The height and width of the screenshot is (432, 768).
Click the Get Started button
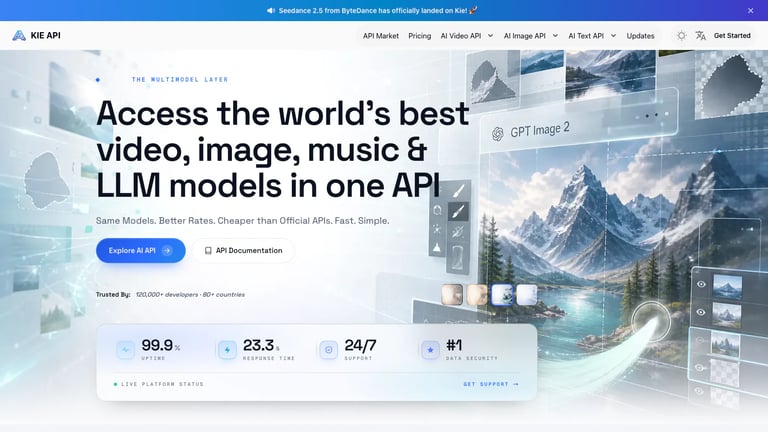[x=732, y=35]
